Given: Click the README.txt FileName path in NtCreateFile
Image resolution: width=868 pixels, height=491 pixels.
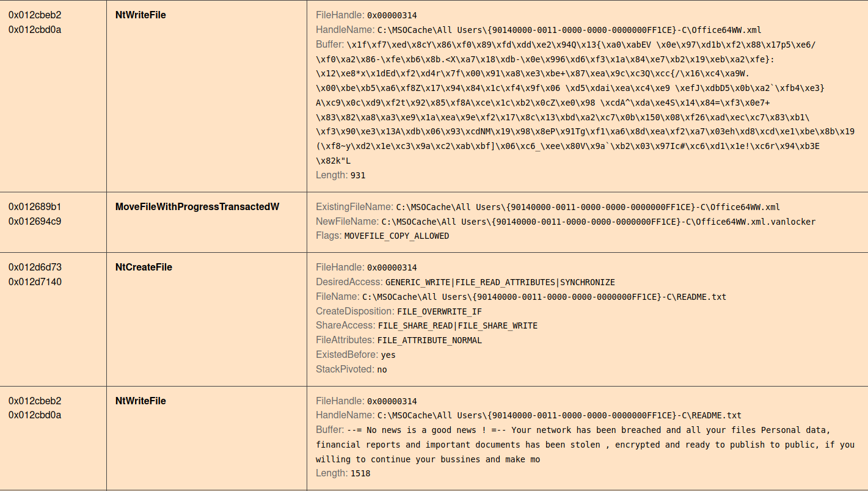Looking at the screenshot, I should 544,297.
